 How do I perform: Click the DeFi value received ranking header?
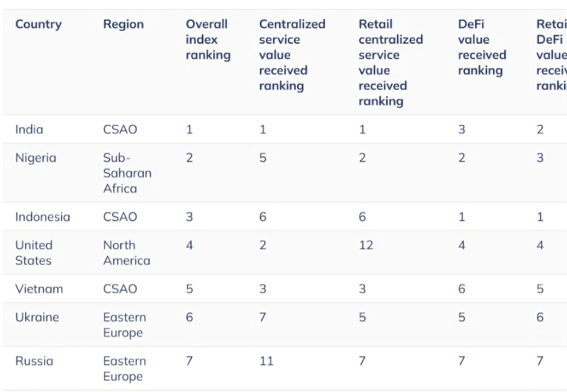(481, 47)
